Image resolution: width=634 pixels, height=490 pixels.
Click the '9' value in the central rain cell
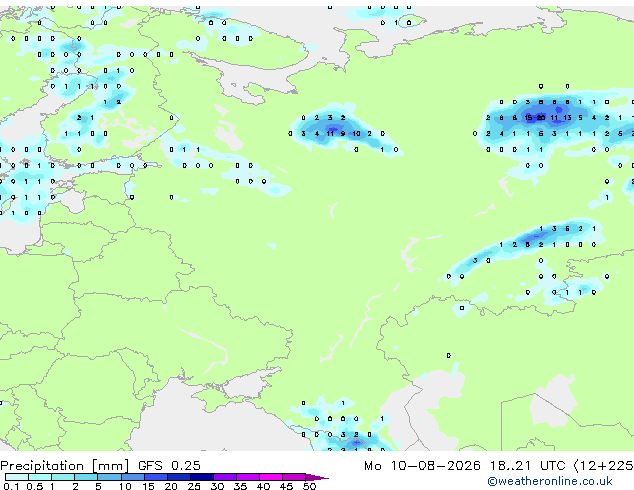click(x=343, y=133)
